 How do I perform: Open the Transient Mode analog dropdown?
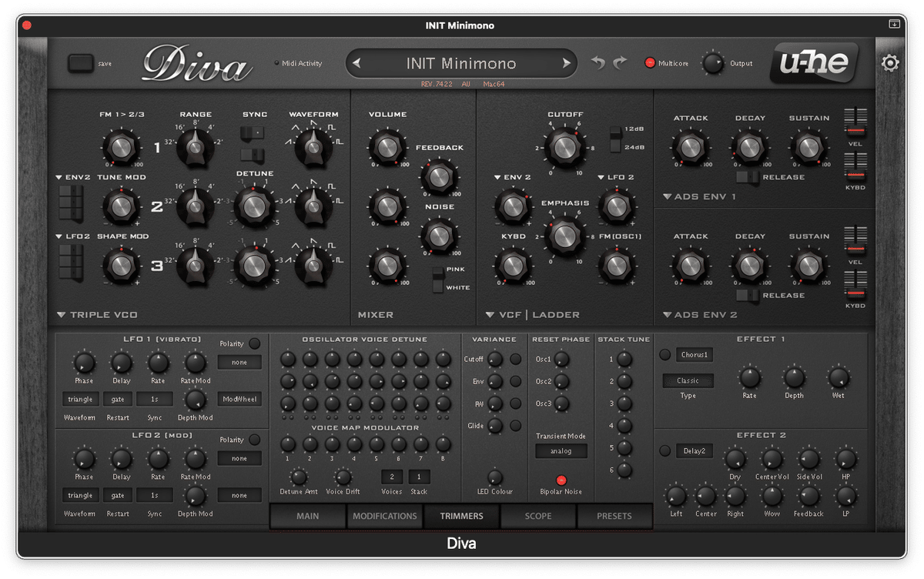(x=561, y=451)
